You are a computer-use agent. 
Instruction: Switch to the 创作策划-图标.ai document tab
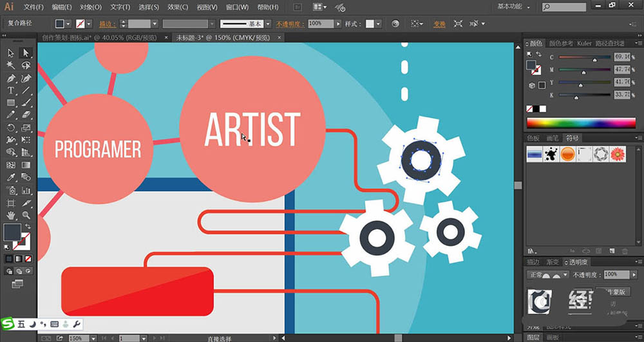click(100, 37)
